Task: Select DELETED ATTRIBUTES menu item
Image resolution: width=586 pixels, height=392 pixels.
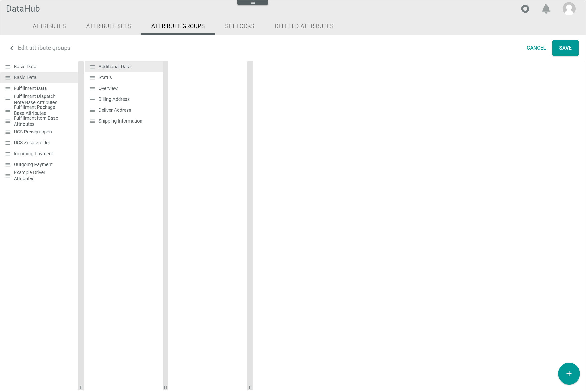Action: click(304, 26)
